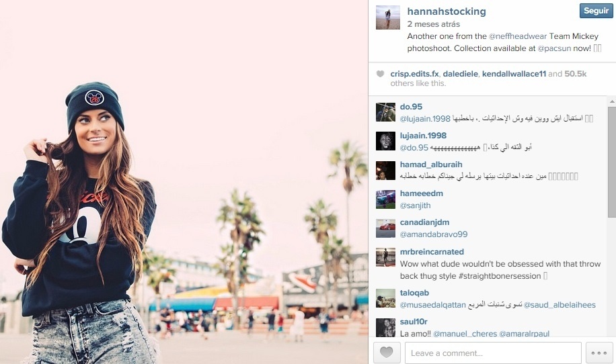Follow the user with the Seguir button
This screenshot has height=364, width=616.
point(596,11)
